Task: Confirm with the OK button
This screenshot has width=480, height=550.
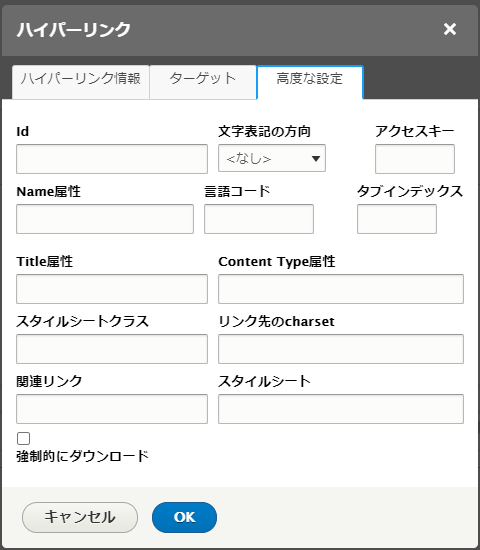Action: [x=185, y=517]
